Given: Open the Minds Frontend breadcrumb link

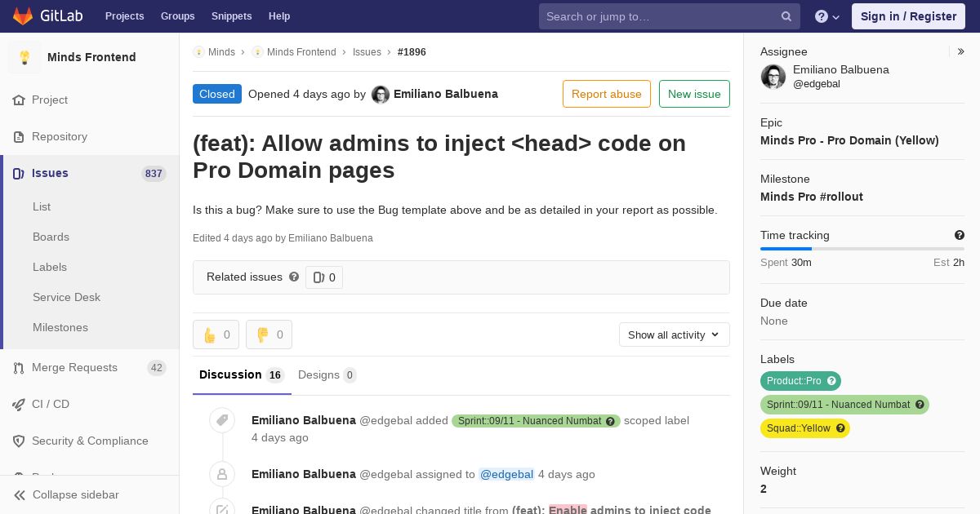Looking at the screenshot, I should pos(301,51).
